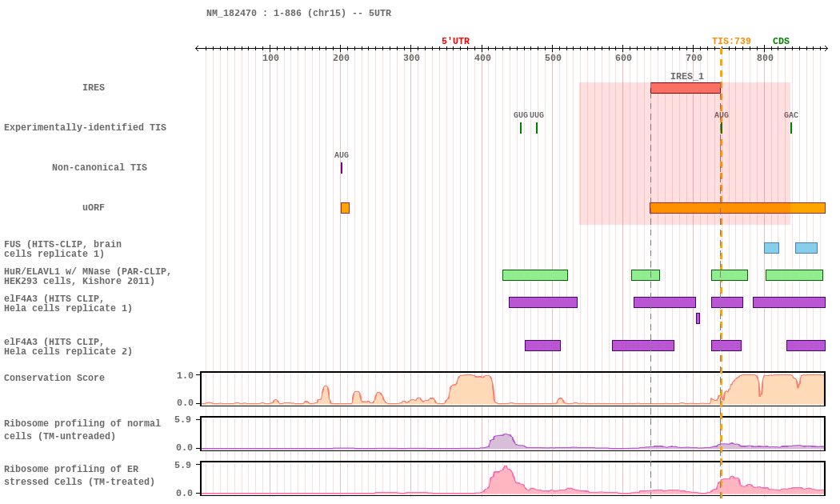Image resolution: width=840 pixels, height=504 pixels.
Task: Click the tiny purple eIF4A3 box near position 705
Action: click(x=698, y=318)
